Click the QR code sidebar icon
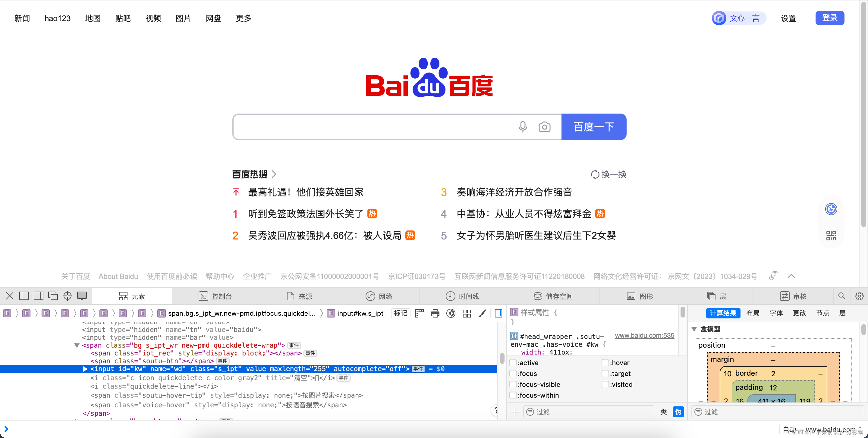Screen dimensions: 868x438 (831, 235)
